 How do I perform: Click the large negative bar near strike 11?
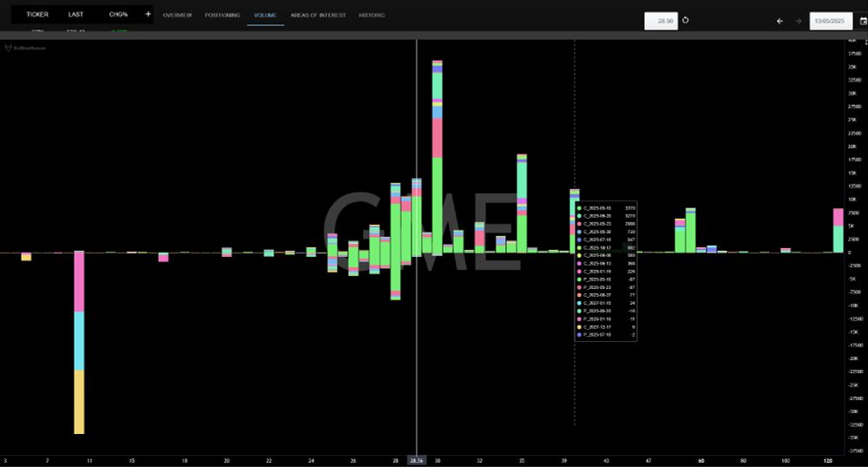click(x=79, y=343)
